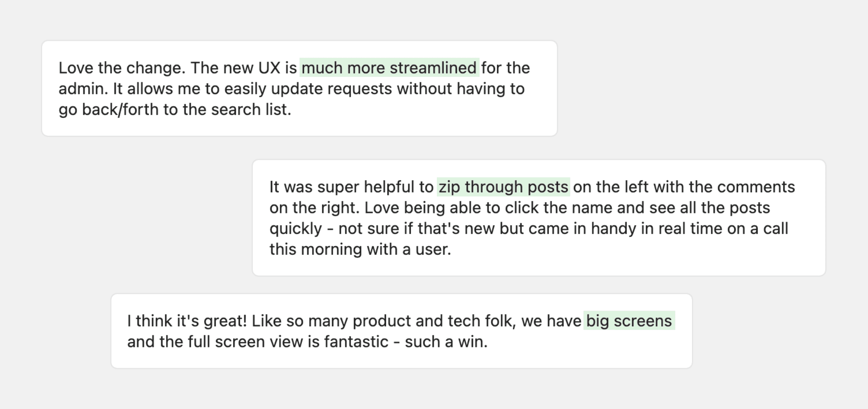Viewport: 868px width, 409px height.
Task: Click the 'much more streamlined' highlighted phrase
Action: point(389,68)
